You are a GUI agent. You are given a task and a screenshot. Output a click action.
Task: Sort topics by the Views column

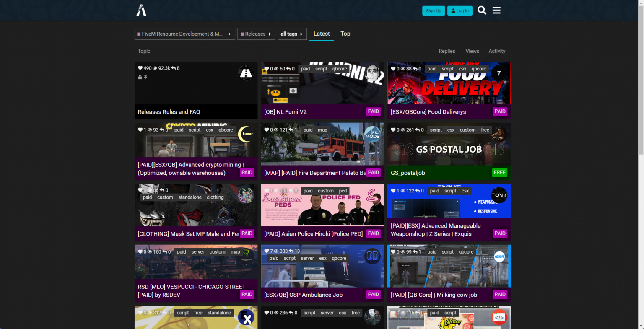click(x=472, y=51)
